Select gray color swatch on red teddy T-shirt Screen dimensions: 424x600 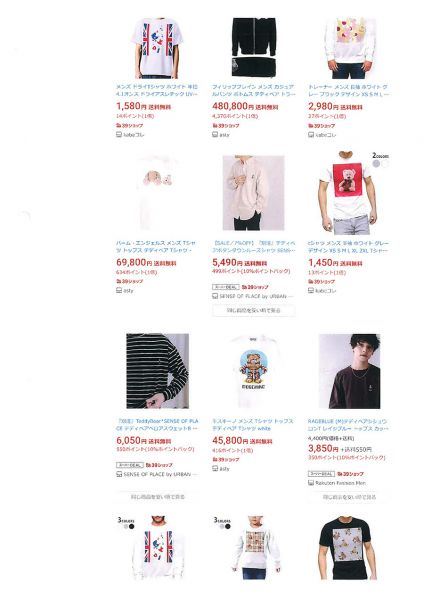tap(377, 164)
